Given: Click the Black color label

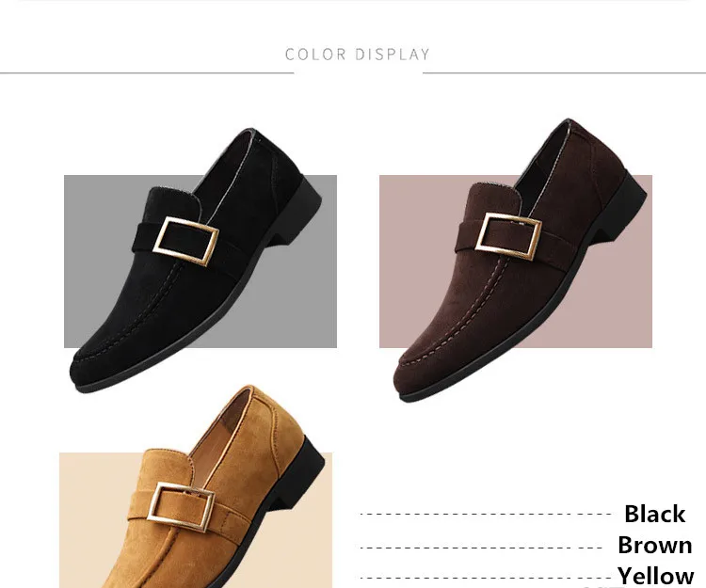Looking at the screenshot, I should pyautogui.click(x=654, y=514).
